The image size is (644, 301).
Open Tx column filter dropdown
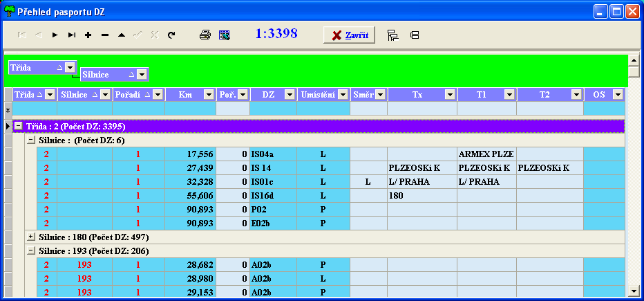tap(450, 95)
